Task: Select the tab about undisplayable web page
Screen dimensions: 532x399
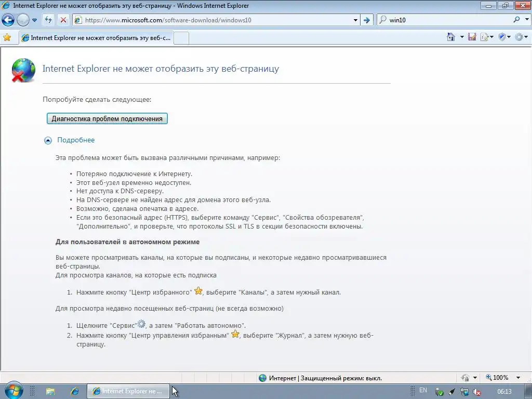Action: 96,38
